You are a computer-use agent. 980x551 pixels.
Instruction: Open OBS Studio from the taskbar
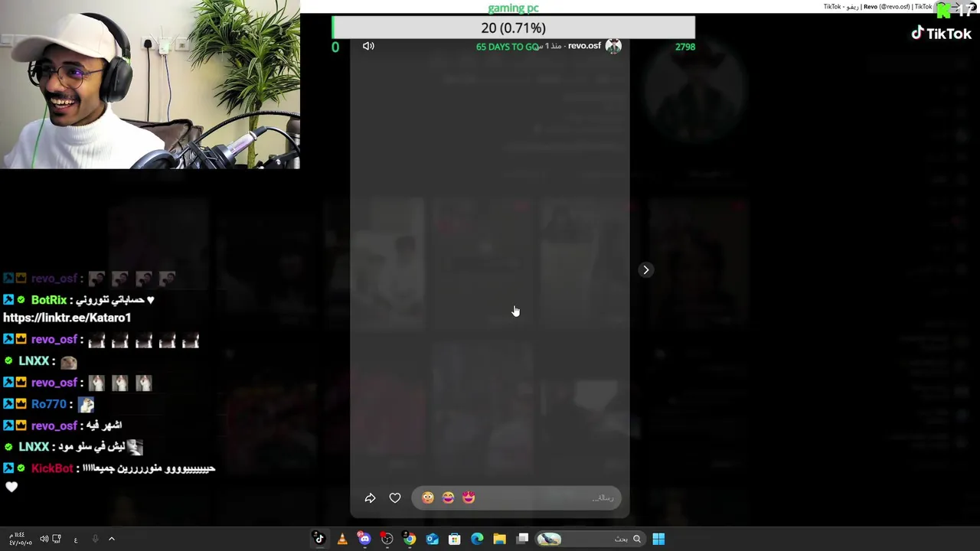[x=387, y=539]
